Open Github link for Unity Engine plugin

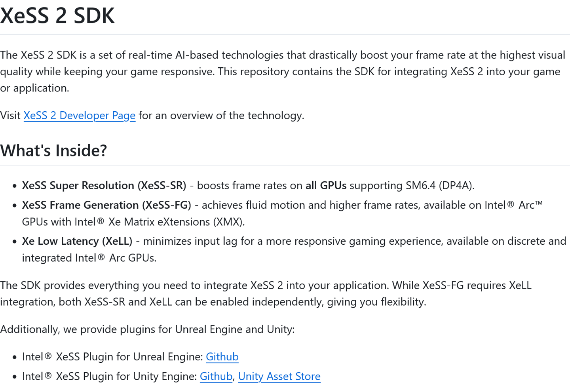point(216,376)
